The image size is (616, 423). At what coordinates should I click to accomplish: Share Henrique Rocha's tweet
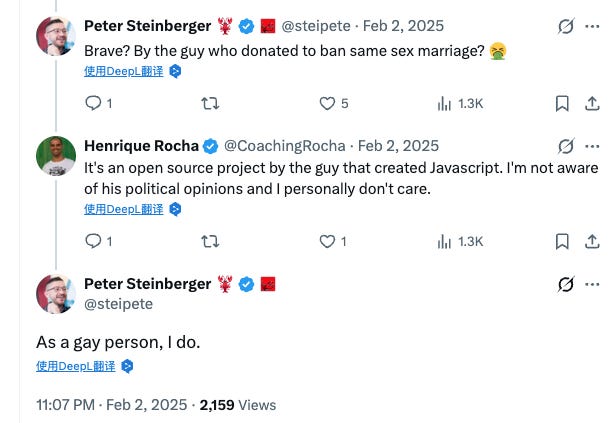tap(591, 241)
